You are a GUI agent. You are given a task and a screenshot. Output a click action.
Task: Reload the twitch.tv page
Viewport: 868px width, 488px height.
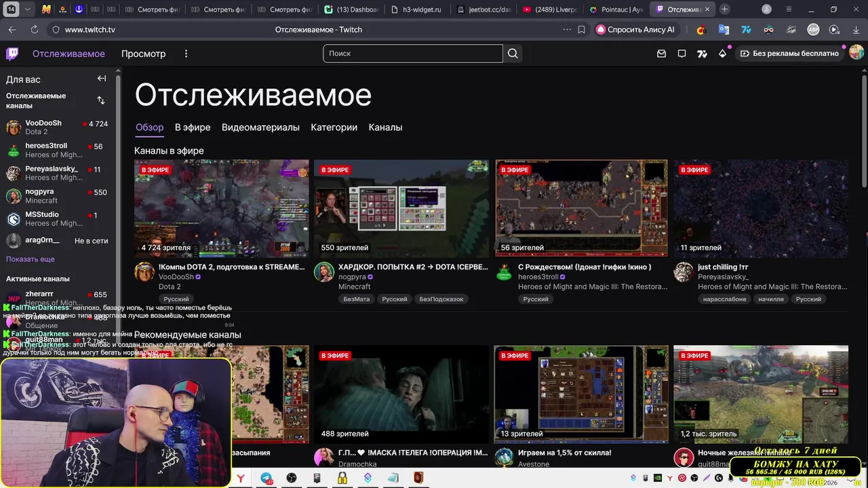[x=34, y=30]
